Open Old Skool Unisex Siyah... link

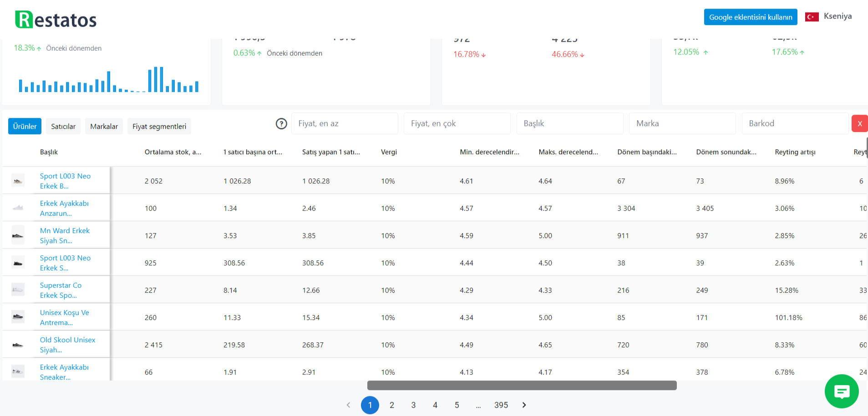67,345
